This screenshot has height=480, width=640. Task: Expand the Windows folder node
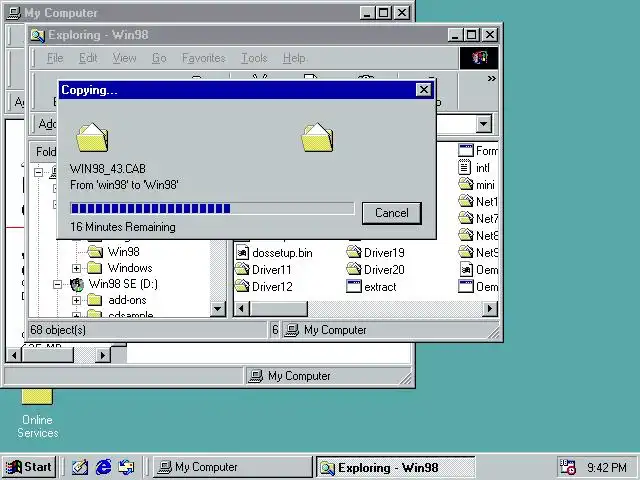coord(76,268)
